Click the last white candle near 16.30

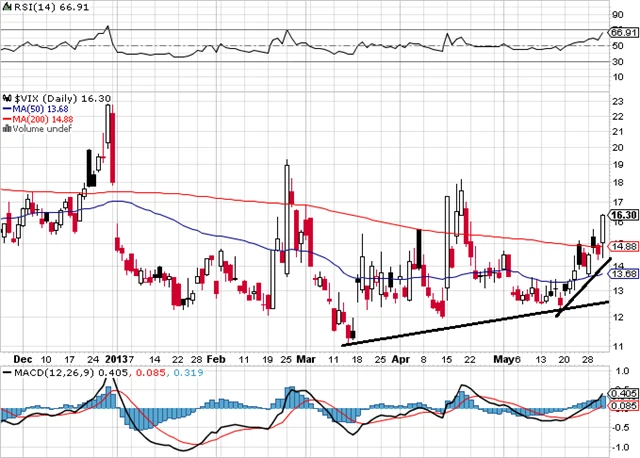pos(603,229)
